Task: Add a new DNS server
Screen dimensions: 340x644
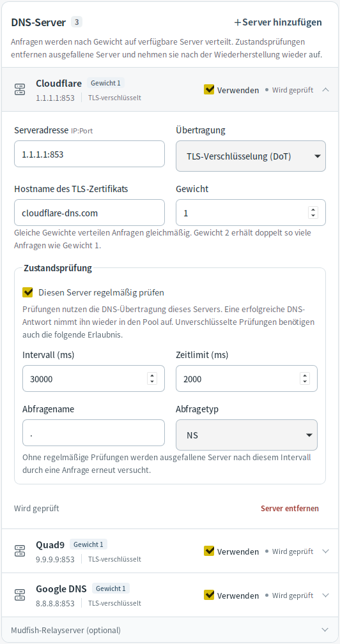Action: 277,22
